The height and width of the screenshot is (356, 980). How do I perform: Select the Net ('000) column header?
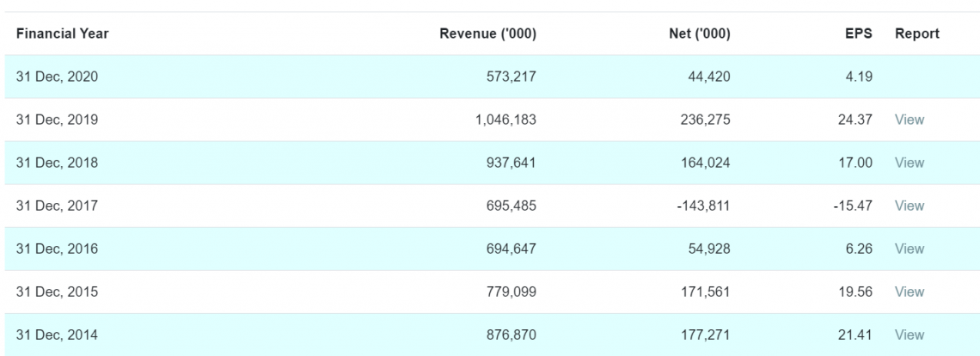(697, 34)
